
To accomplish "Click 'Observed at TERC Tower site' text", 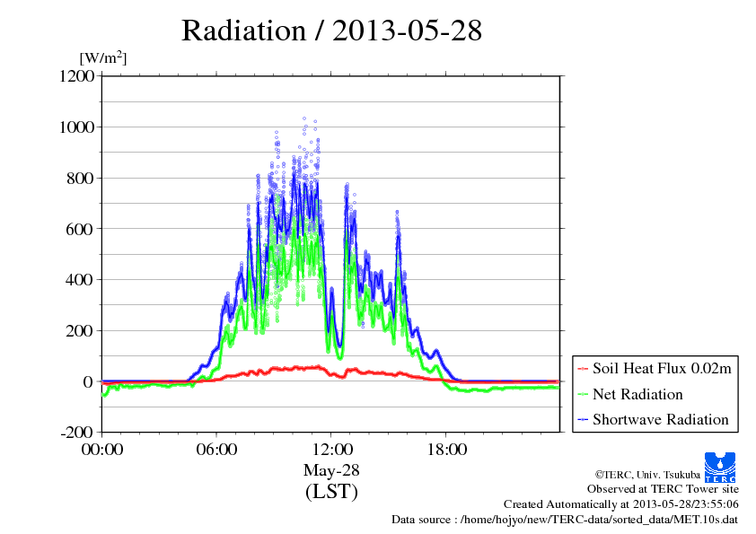I will [x=663, y=489].
